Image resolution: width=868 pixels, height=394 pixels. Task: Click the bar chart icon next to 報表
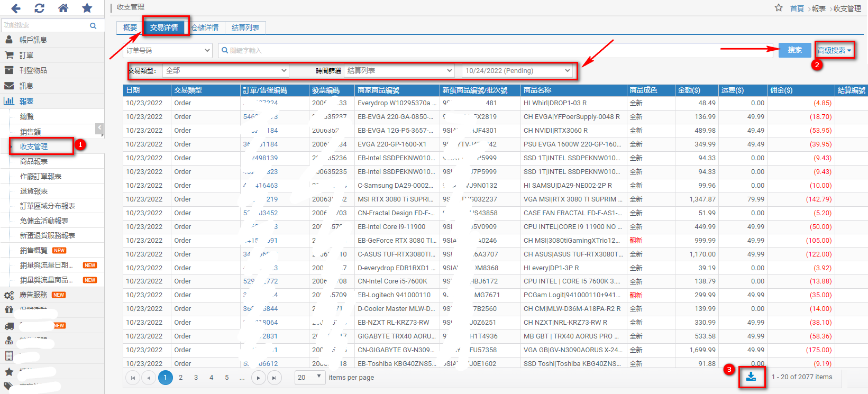point(9,101)
